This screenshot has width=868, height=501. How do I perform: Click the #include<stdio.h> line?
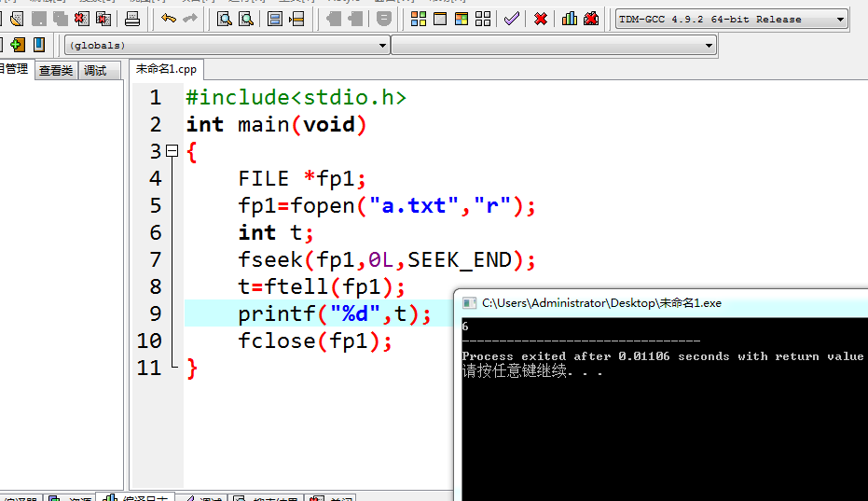pos(296,98)
